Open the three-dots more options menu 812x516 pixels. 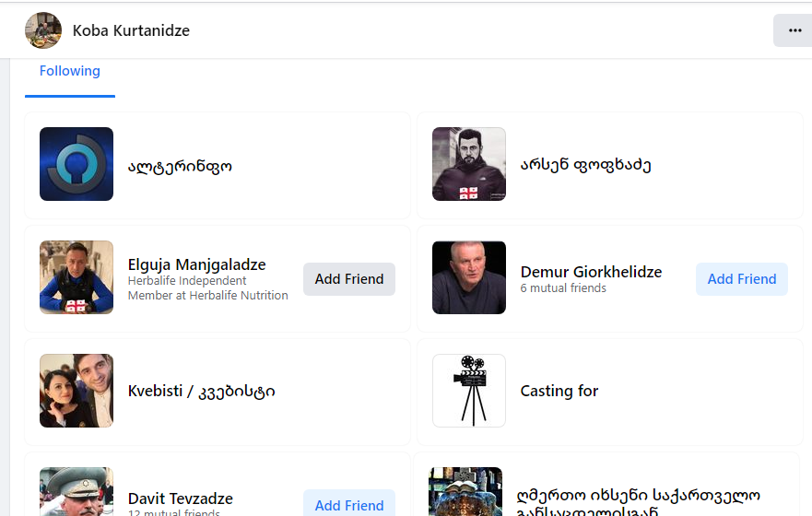[794, 30]
